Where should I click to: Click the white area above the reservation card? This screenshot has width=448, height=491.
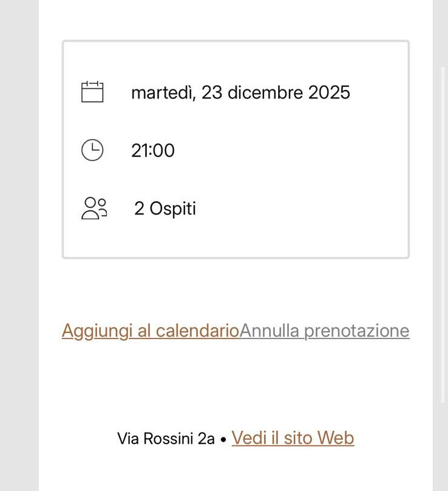236,18
